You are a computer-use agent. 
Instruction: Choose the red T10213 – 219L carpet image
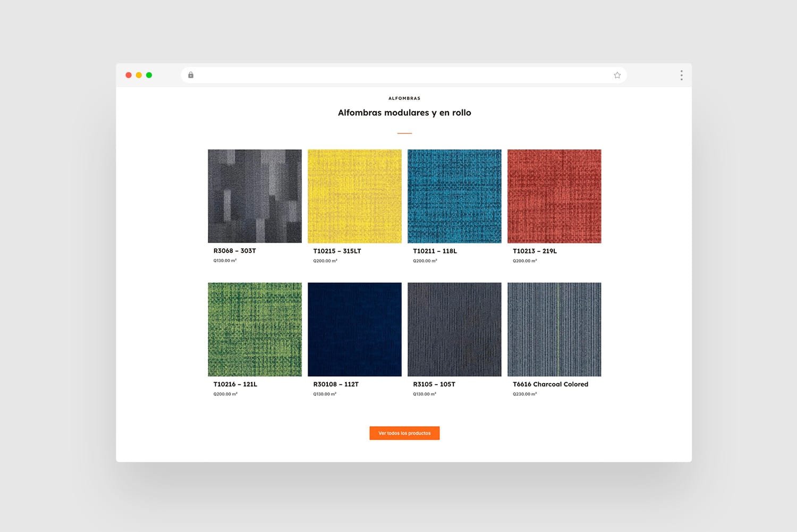point(554,196)
